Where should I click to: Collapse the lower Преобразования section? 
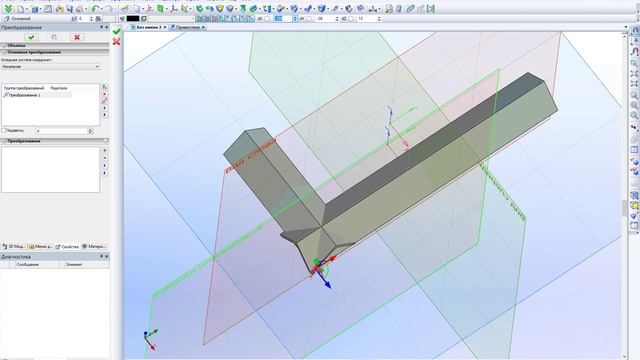click(4, 141)
